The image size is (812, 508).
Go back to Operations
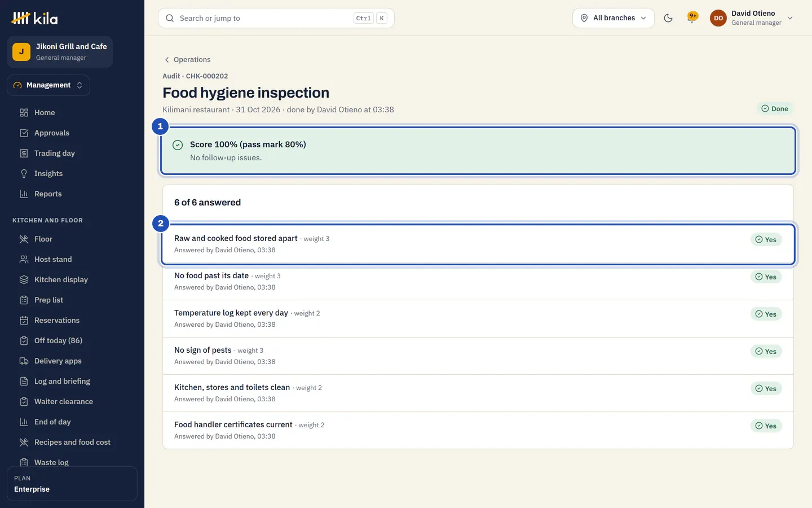[187, 60]
